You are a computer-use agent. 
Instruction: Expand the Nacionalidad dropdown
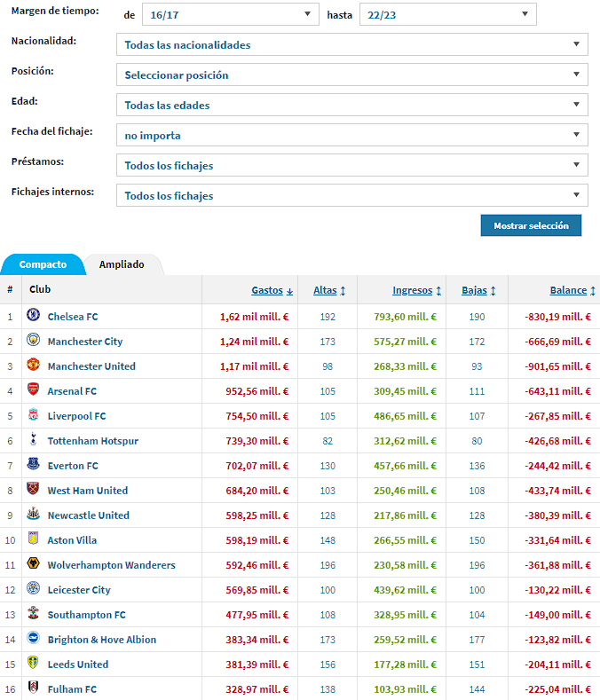pyautogui.click(x=352, y=44)
